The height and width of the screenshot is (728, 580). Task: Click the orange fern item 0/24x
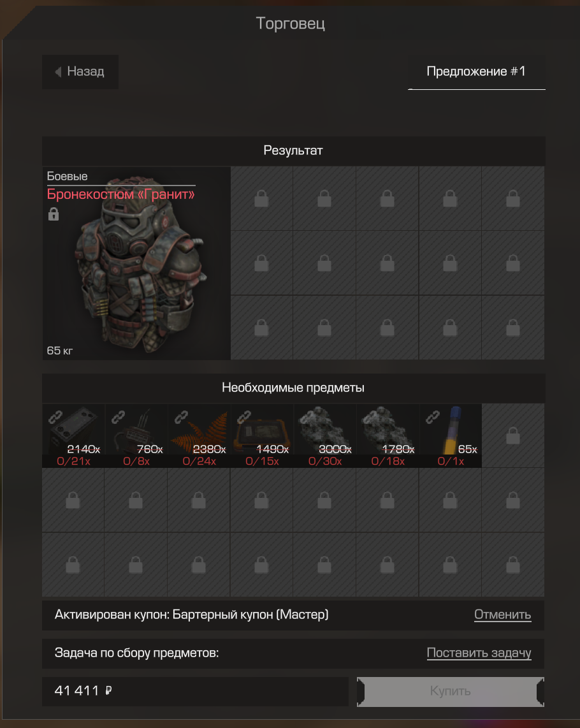click(199, 435)
